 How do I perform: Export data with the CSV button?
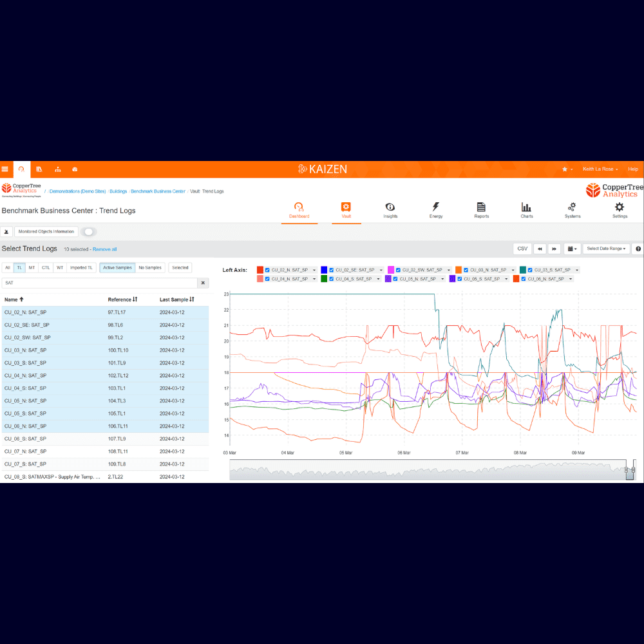[522, 249]
